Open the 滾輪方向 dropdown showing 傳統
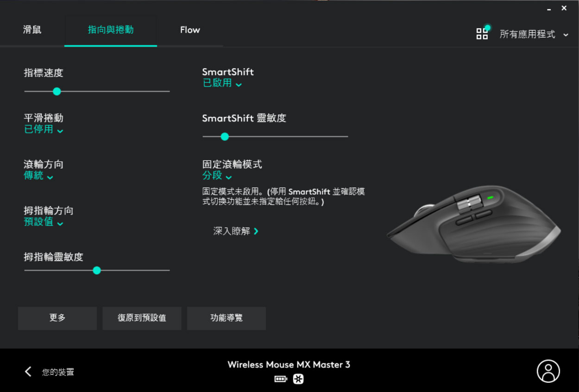The height and width of the screenshot is (392, 579). (x=38, y=176)
